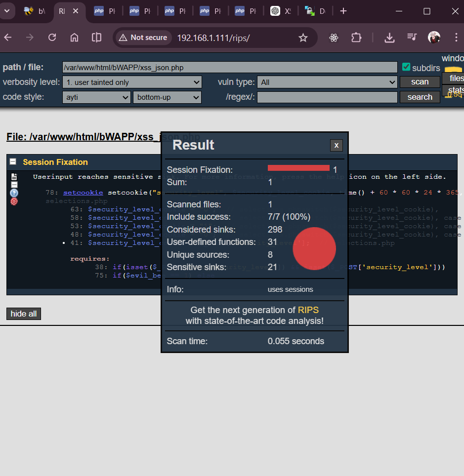Switch to the XS ChatGPT browser tab
Screen dimensions: 464x476
click(x=282, y=11)
